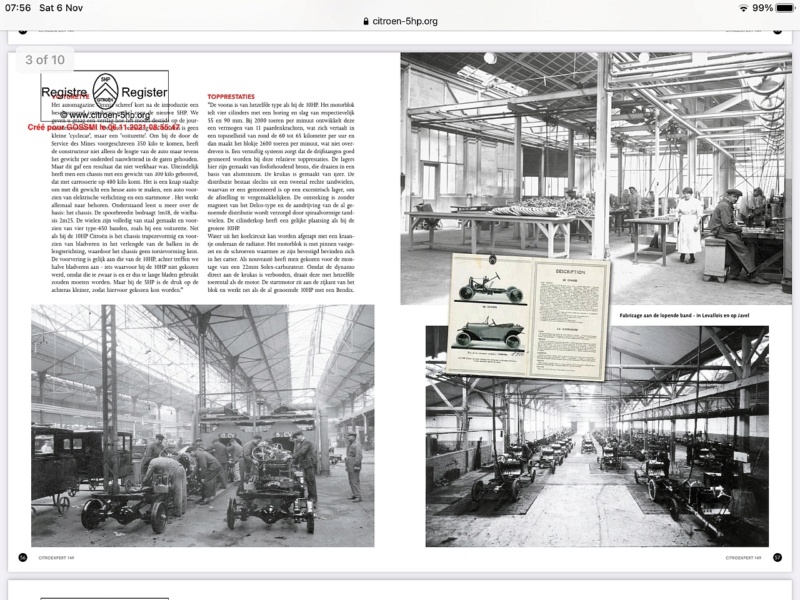Tap the page number 57 circle
The width and height of the screenshot is (800, 600).
(777, 557)
